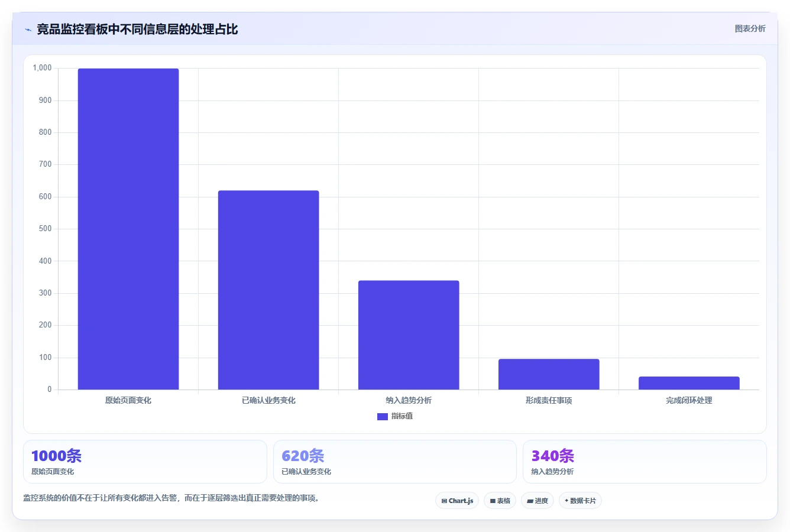Select the 已确认业务变化 bar in chart
The width and height of the screenshot is (790, 532).
click(x=268, y=290)
